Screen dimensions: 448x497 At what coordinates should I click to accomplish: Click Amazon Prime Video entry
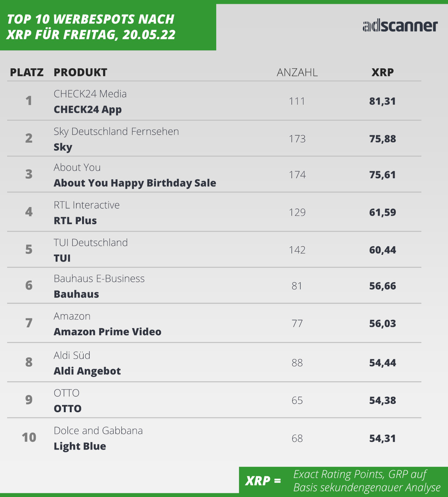(108, 332)
